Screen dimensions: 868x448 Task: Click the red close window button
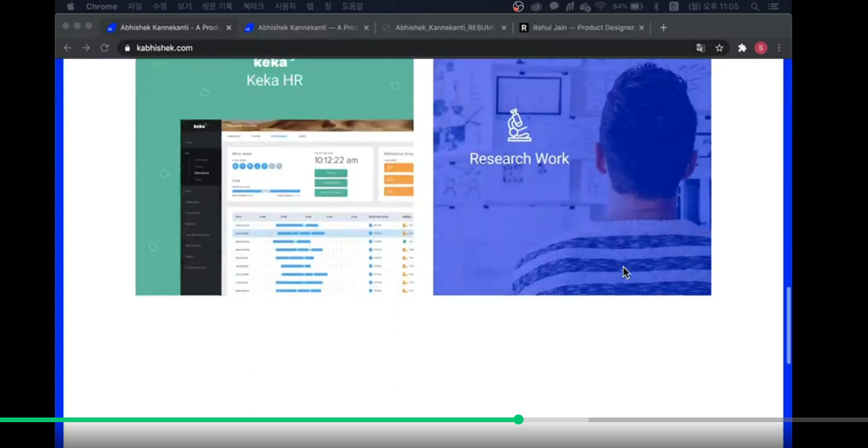pyautogui.click(x=66, y=26)
